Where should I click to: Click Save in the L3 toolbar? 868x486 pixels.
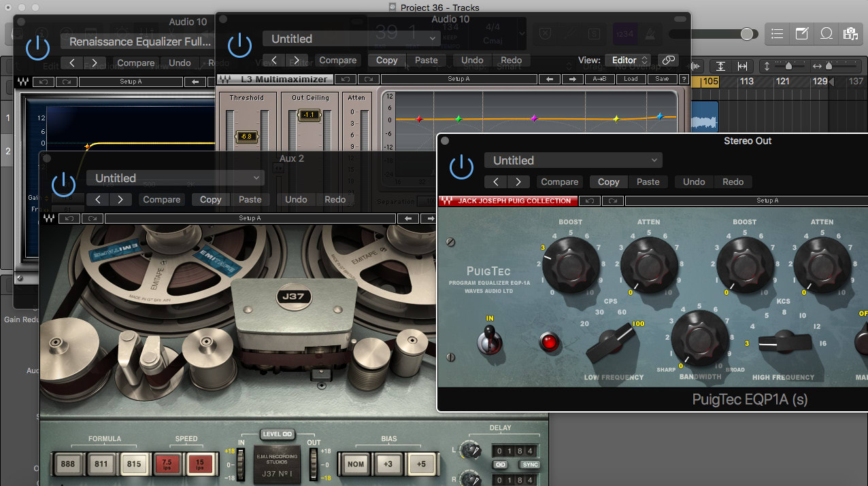pyautogui.click(x=662, y=79)
